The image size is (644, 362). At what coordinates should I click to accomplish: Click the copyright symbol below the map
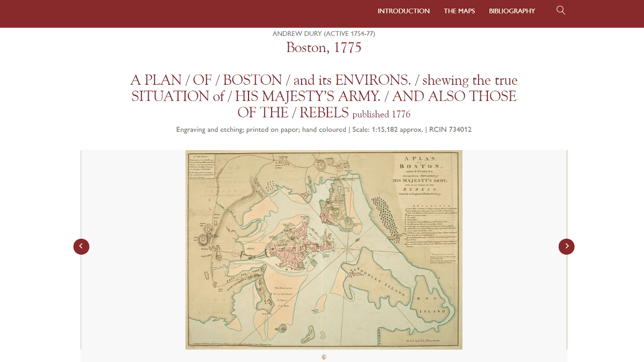tap(324, 357)
